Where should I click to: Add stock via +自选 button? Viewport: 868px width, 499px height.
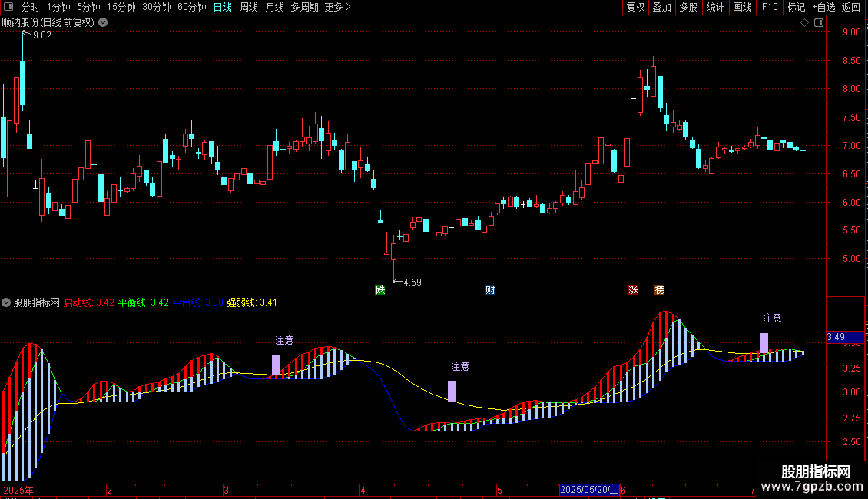(824, 7)
